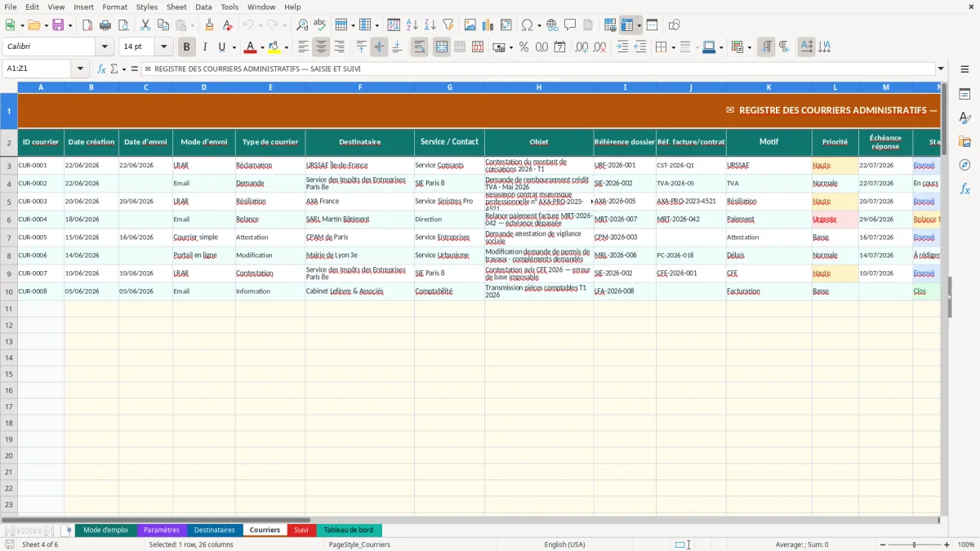The image size is (980, 551).
Task: Click the Font Color red swatch
Action: (x=251, y=47)
